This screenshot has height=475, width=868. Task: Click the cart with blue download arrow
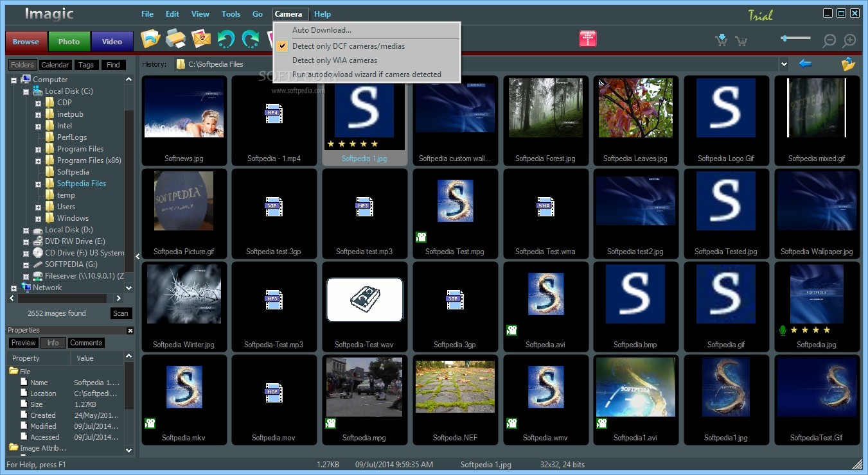point(722,40)
